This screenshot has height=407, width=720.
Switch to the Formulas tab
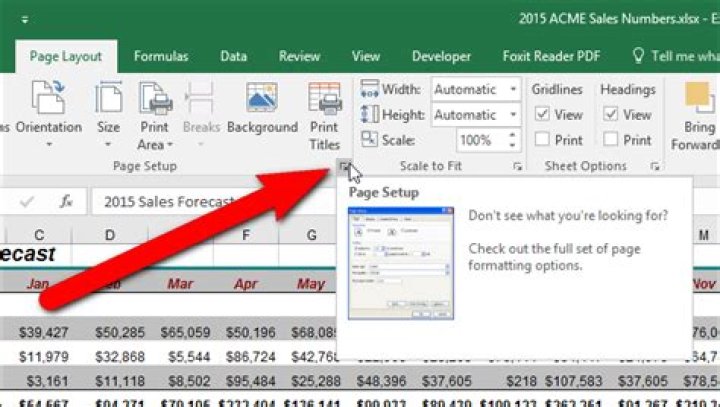[x=161, y=56]
